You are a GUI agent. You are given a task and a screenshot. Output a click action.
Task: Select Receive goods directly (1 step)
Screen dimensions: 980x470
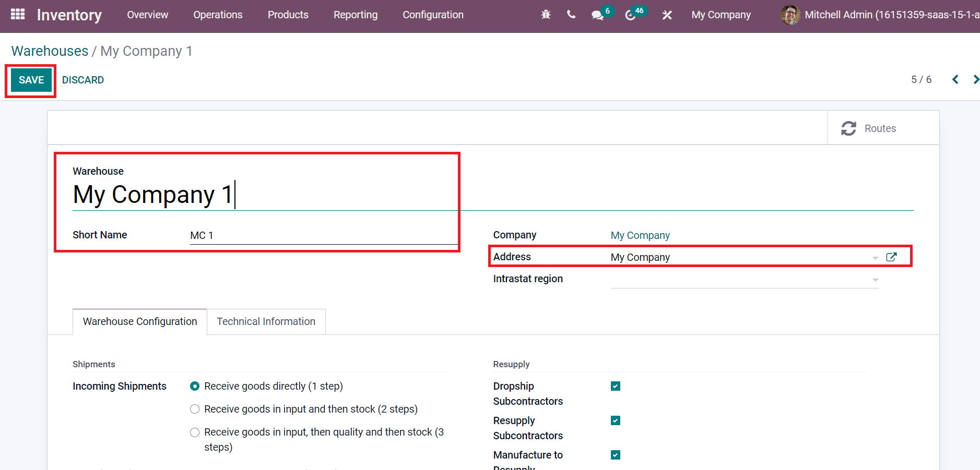point(195,386)
